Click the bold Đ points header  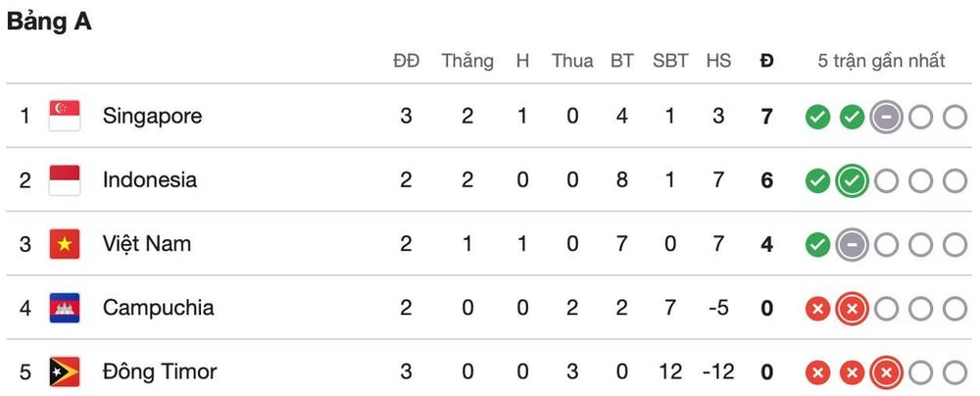pyautogui.click(x=767, y=61)
